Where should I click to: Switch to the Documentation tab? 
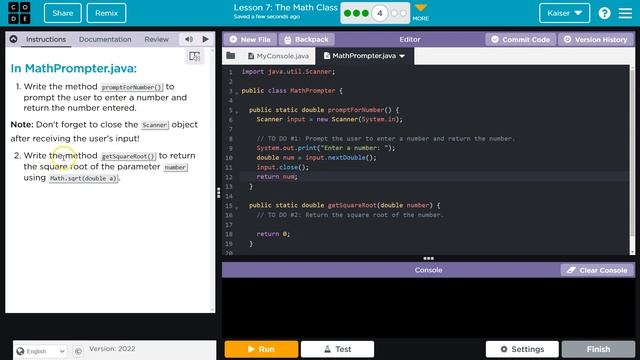(105, 39)
